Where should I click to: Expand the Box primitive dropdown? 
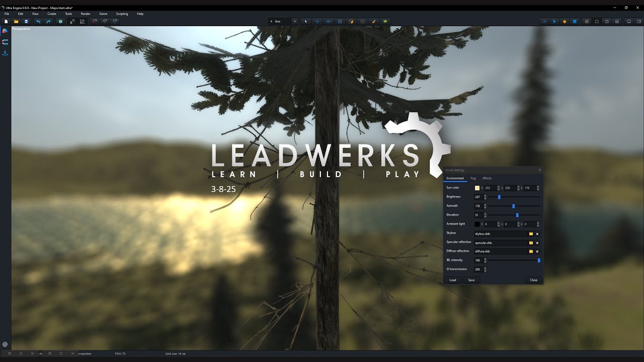pos(280,22)
